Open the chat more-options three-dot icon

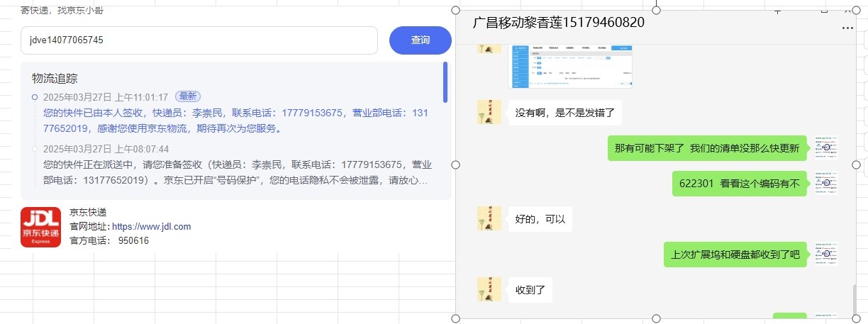pos(847,28)
